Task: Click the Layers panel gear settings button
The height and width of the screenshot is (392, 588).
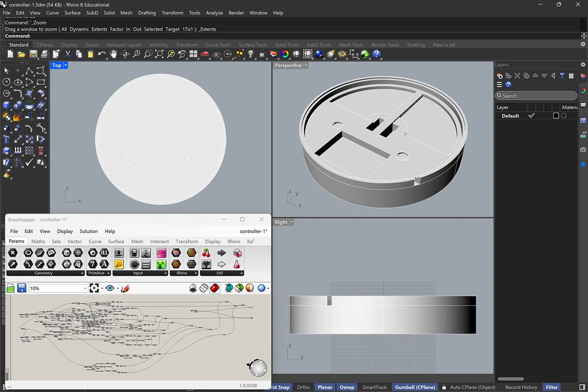Action: (x=583, y=65)
